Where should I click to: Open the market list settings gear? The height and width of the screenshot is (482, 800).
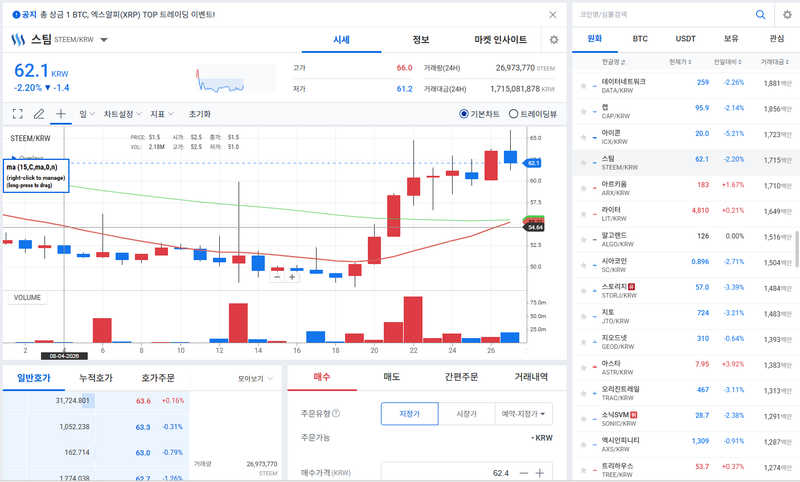tap(787, 15)
